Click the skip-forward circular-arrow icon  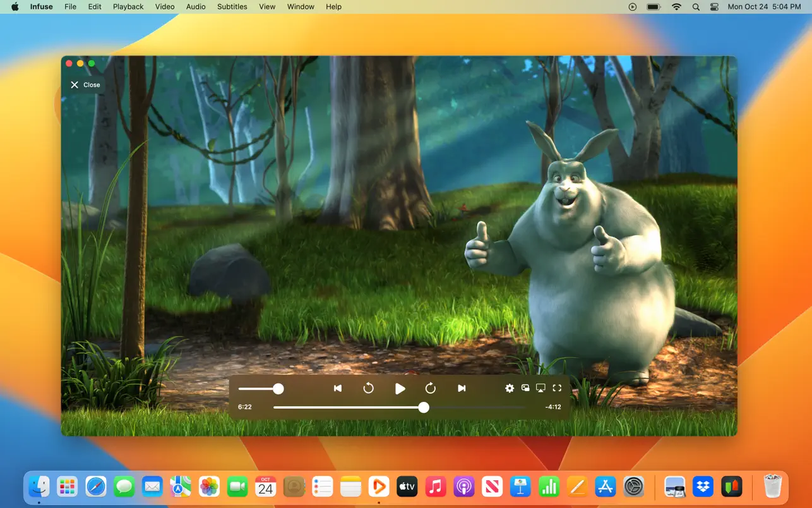tap(431, 389)
